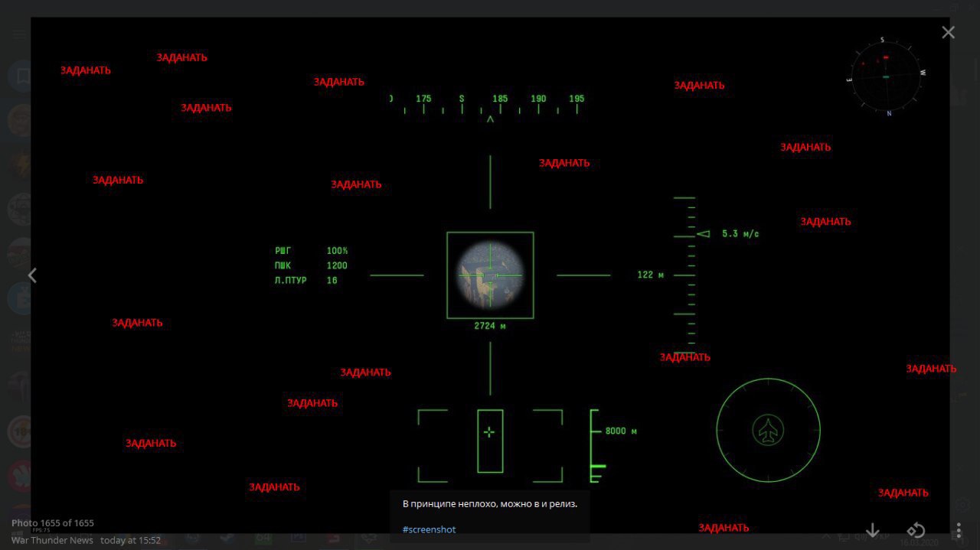Click the '122 м' altitude readout
This screenshot has width=980, height=550.
click(x=650, y=275)
